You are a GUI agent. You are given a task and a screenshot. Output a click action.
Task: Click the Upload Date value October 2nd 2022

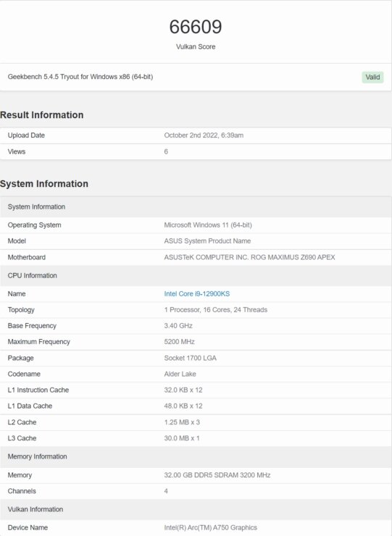(204, 135)
